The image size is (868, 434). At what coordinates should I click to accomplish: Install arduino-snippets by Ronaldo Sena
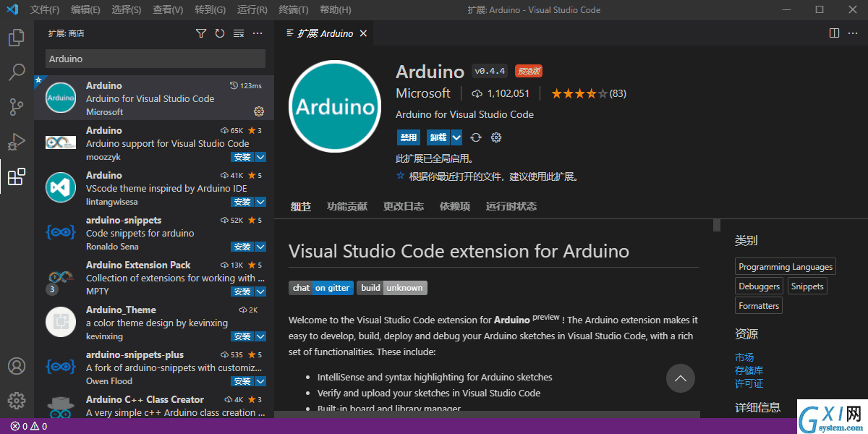(x=242, y=247)
